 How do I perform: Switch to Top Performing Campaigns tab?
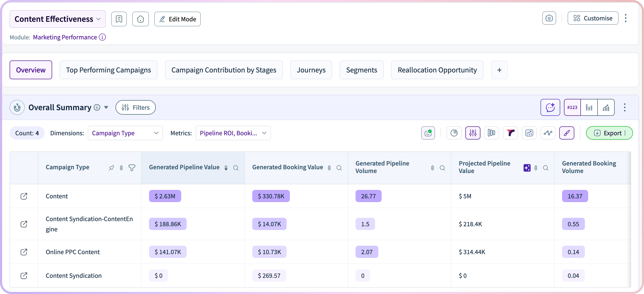point(108,70)
